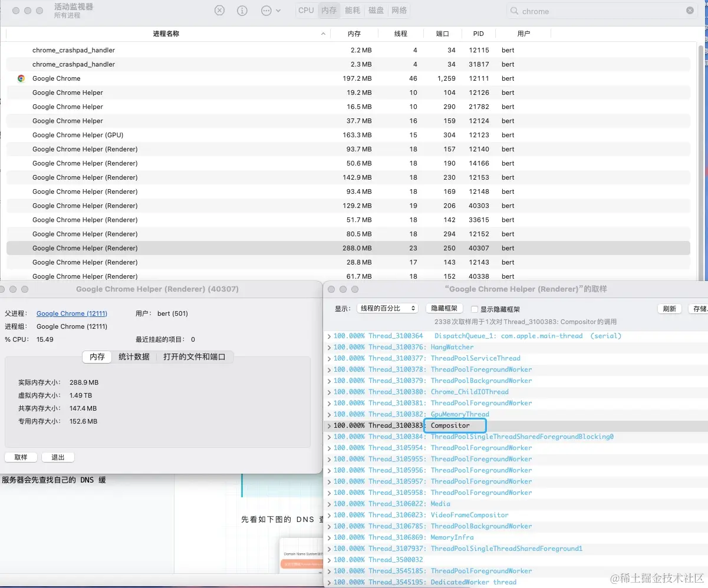
Task: Clear the chrome search text
Action: click(690, 11)
